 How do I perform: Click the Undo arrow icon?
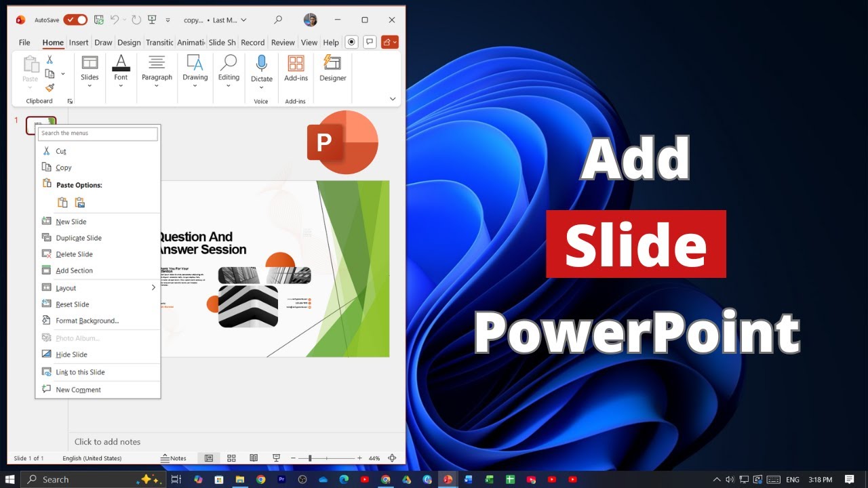coord(115,20)
